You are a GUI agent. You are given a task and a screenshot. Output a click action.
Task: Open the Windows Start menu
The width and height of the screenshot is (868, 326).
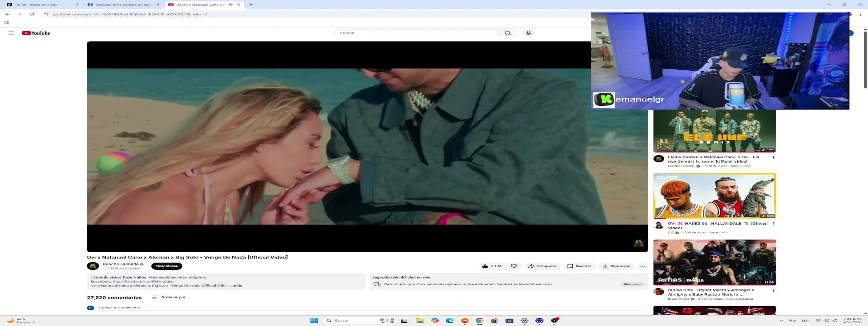pyautogui.click(x=314, y=321)
